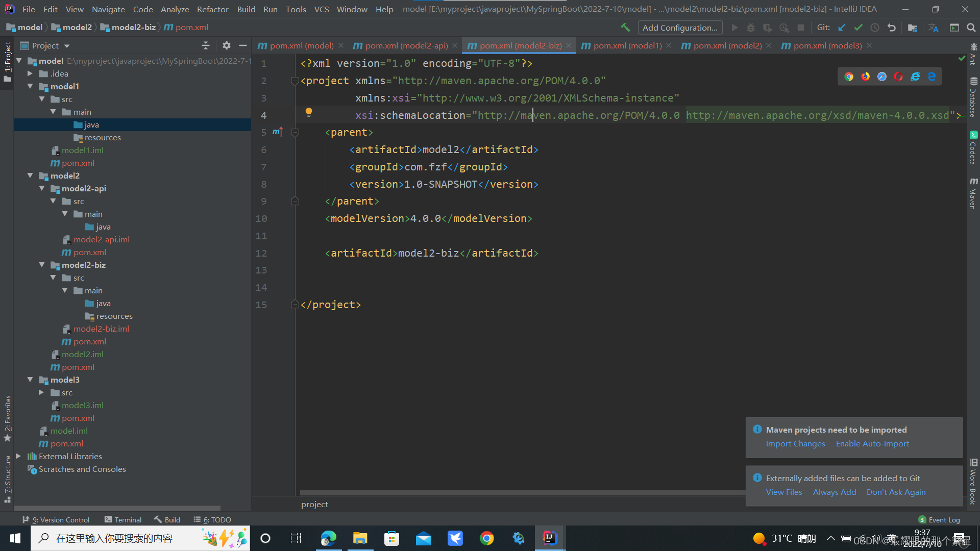Toggle the Database tool window sidebar button
This screenshot has height=551, width=980.
973,97
